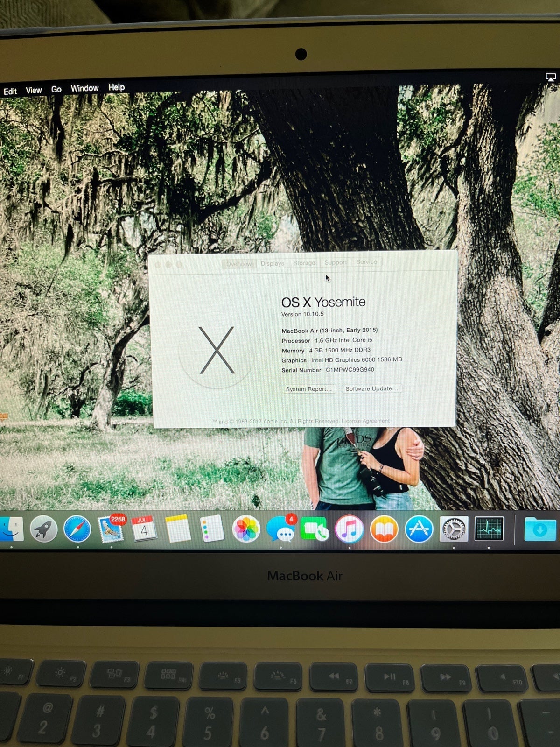Open the Downloads folder in Dock
The image size is (560, 747).
coord(540,529)
